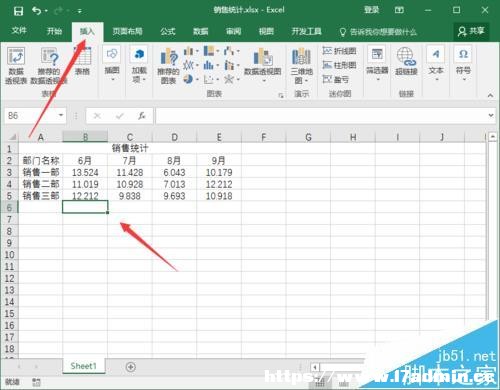Insert a pie or doughnut chart
Screen dimensions: 500x390
[191, 79]
